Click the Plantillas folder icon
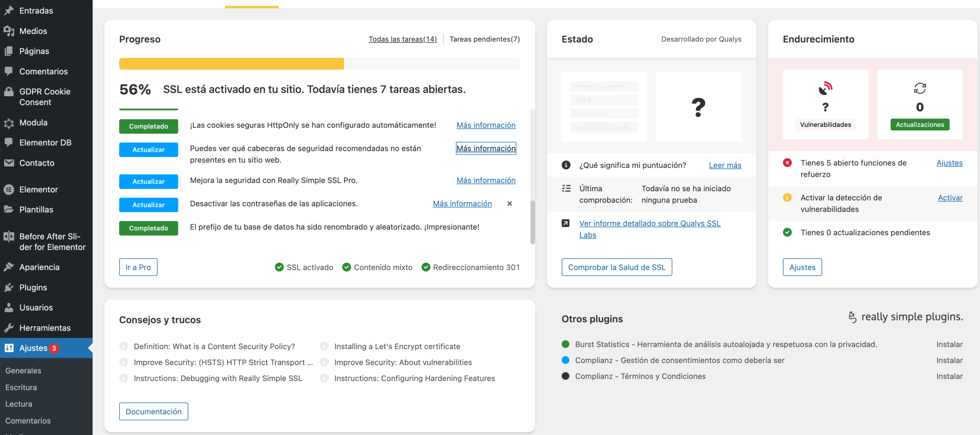980x435 pixels. pos(9,209)
